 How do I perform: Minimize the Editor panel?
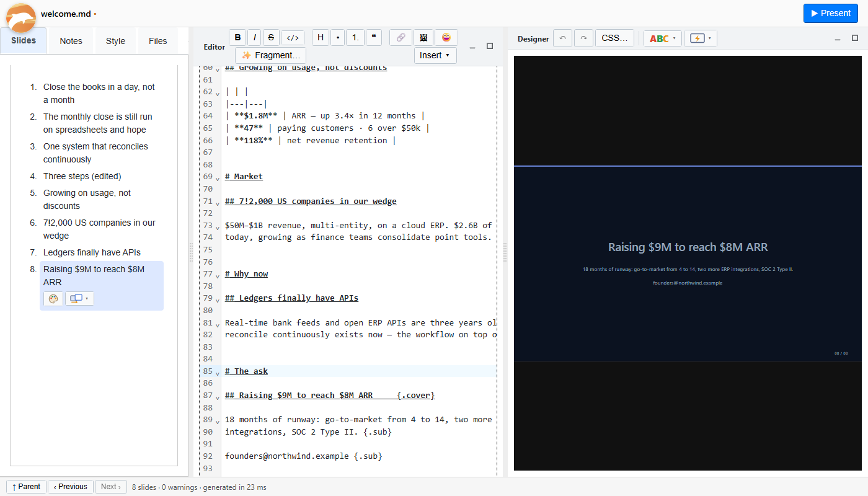pyautogui.click(x=472, y=46)
